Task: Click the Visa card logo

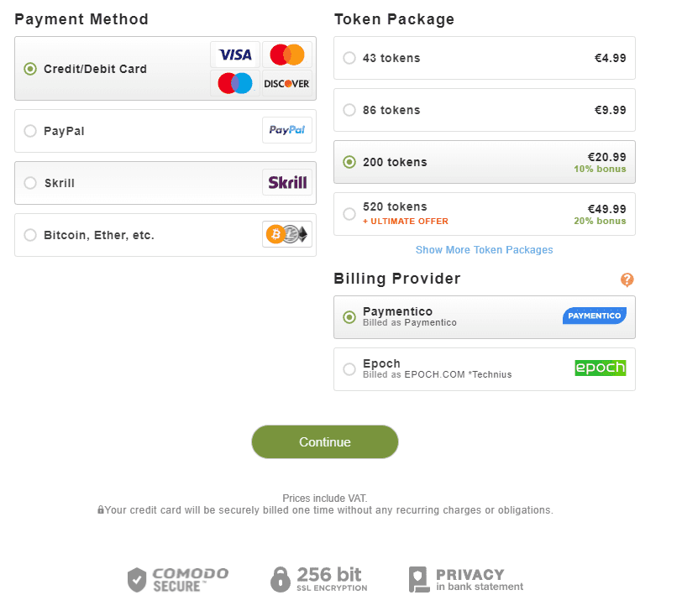Action: 235,55
